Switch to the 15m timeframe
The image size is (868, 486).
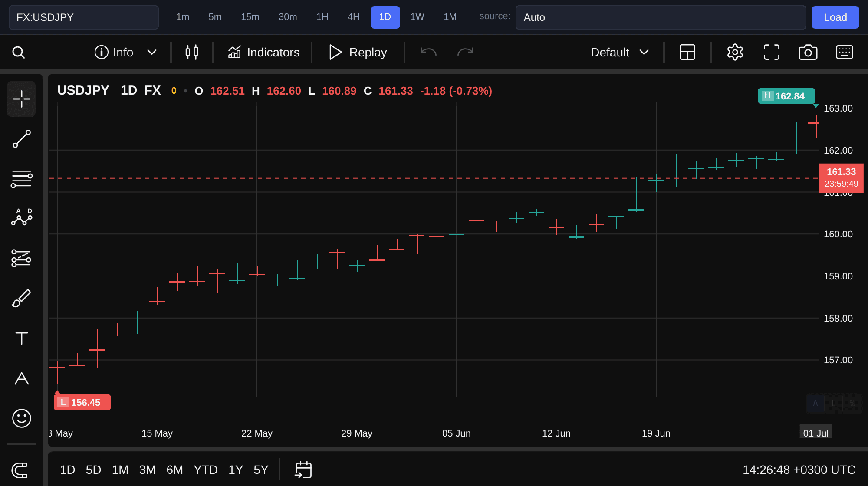tap(250, 17)
